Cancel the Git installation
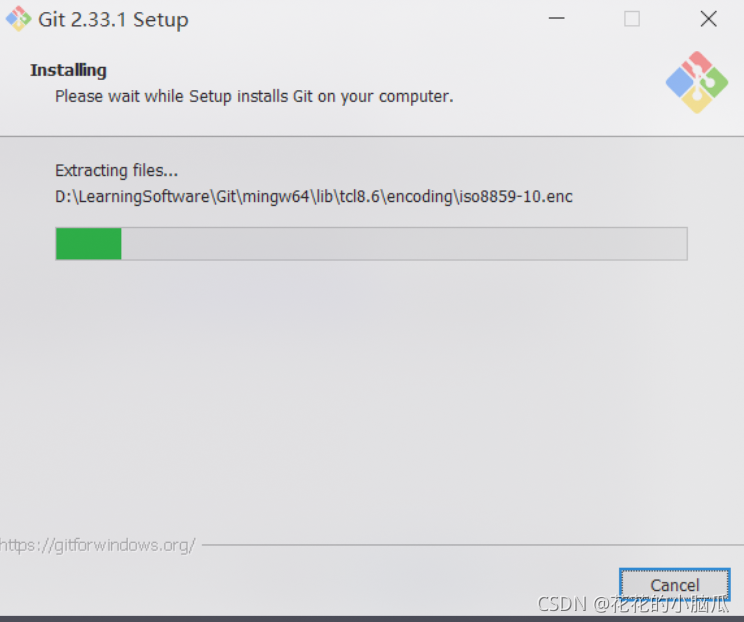Image resolution: width=744 pixels, height=622 pixels. click(x=674, y=585)
